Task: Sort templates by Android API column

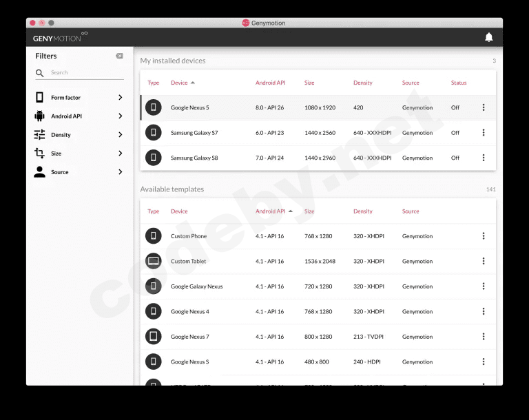Action: pyautogui.click(x=270, y=211)
